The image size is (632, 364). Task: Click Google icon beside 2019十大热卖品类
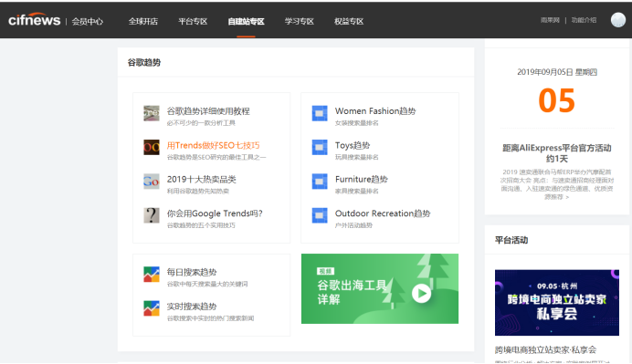click(152, 182)
